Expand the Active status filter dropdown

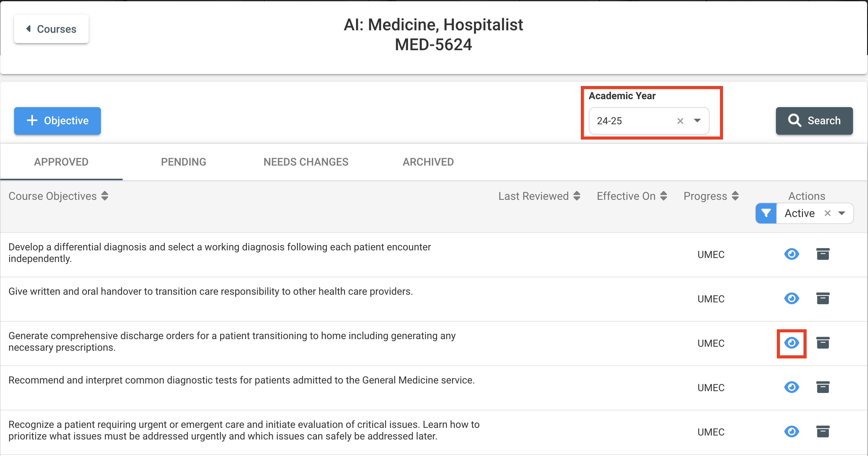tap(842, 213)
